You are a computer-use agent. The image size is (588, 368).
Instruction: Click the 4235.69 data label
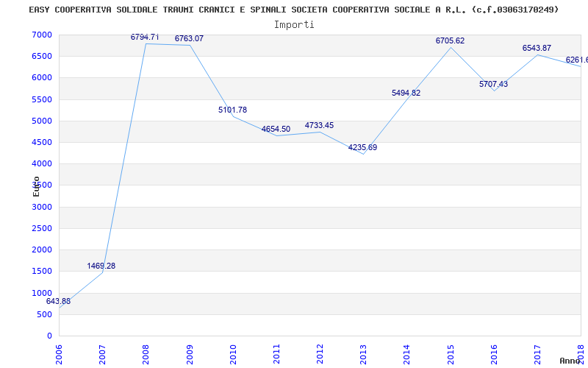(362, 147)
